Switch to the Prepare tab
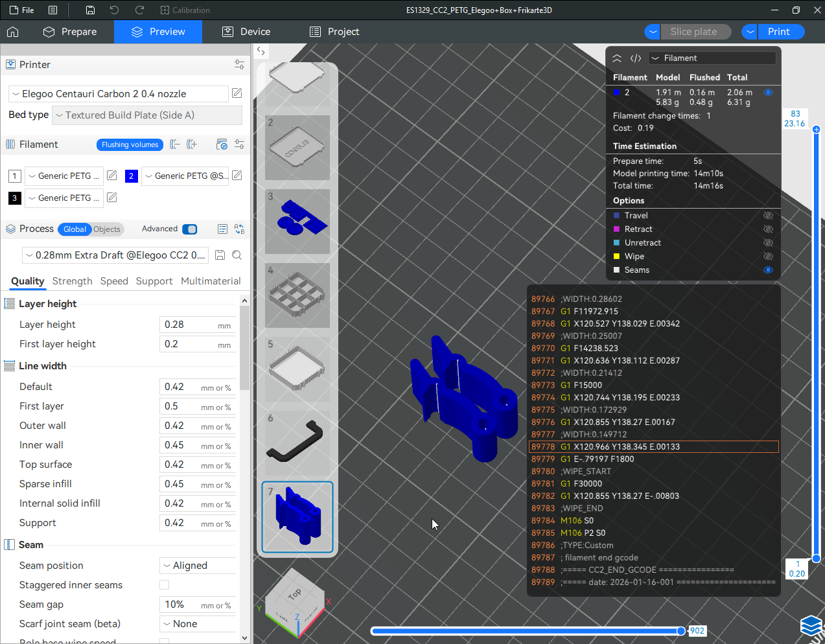This screenshot has height=644, width=825. click(70, 32)
